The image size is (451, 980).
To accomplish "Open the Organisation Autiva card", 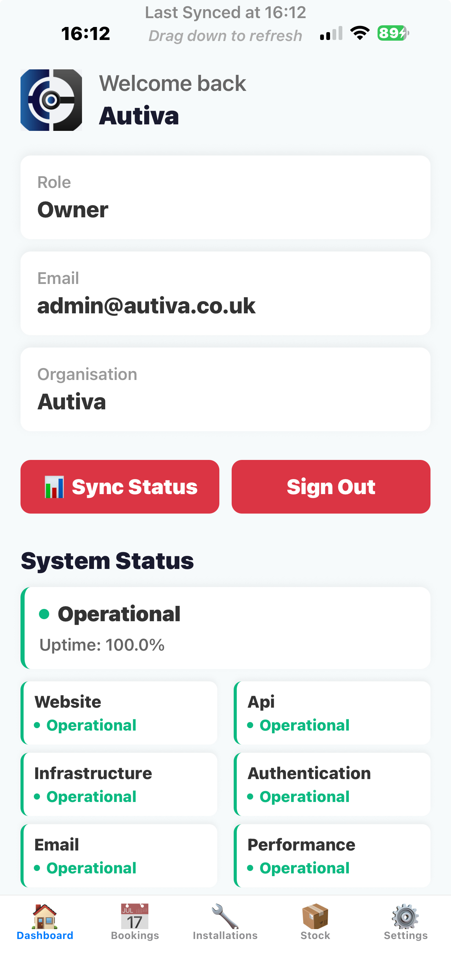I will [225, 389].
